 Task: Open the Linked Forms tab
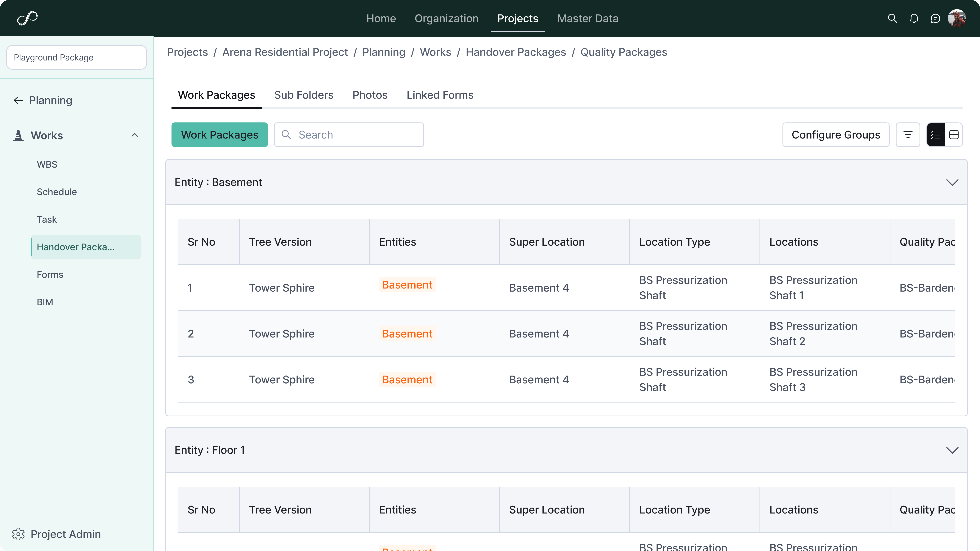coord(440,95)
